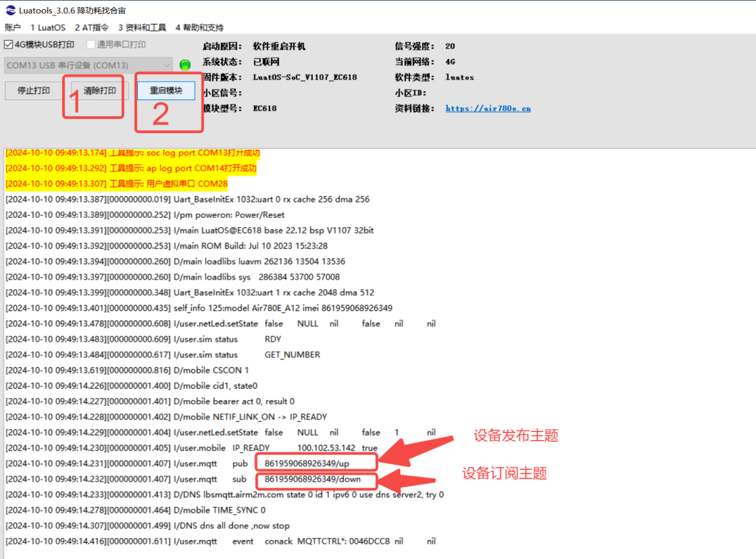756x559 pixels.
Task: Select the log line 'soc log port COM13打开成功'
Action: point(132,153)
